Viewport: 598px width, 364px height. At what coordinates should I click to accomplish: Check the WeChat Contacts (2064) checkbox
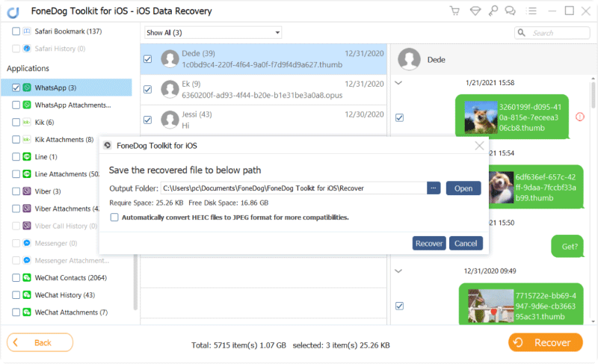pos(16,277)
